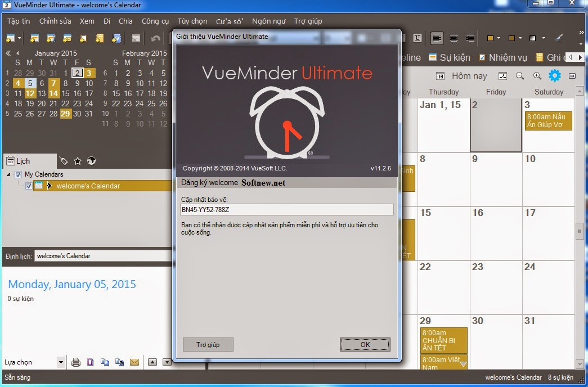Screen dimensions: 588x387
Task: Open the blue gear settings icon
Action: tap(555, 76)
